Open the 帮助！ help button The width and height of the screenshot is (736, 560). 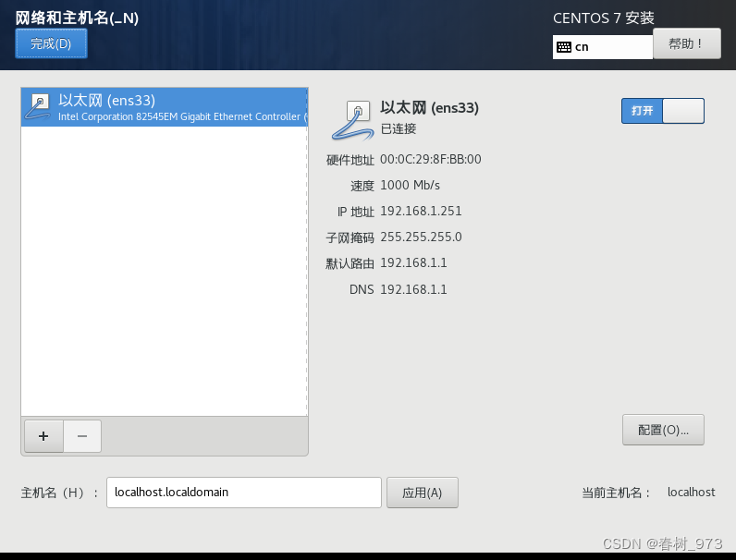[x=687, y=43]
